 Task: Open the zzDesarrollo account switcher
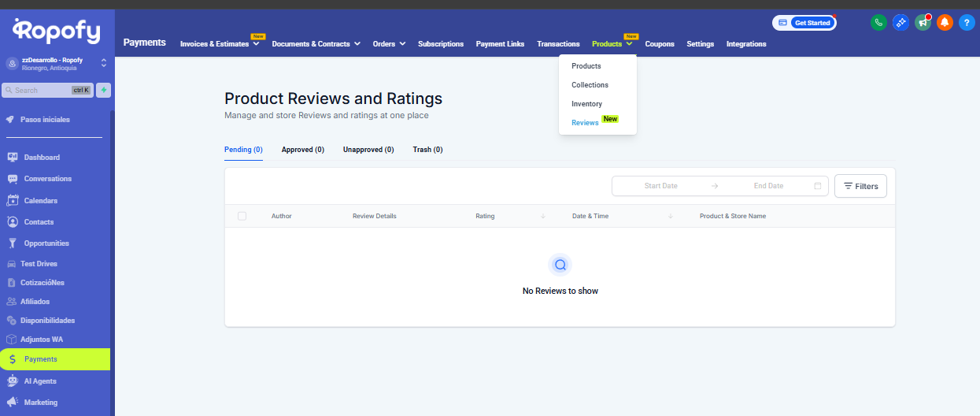pos(57,63)
